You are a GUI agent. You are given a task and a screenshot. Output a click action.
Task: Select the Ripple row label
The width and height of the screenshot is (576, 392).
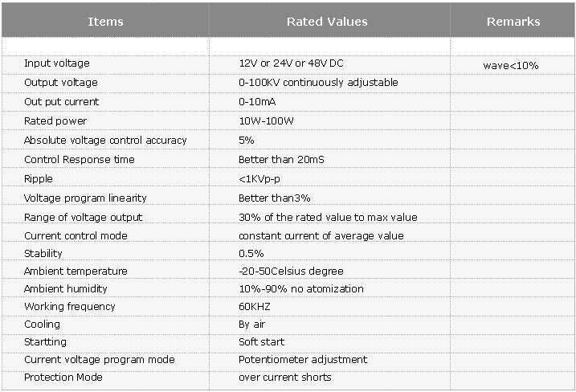point(39,179)
